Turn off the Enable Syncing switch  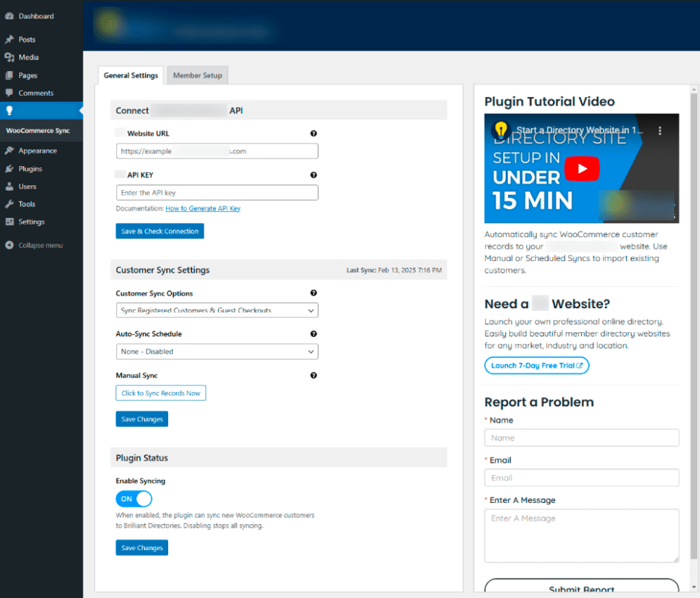click(x=134, y=499)
